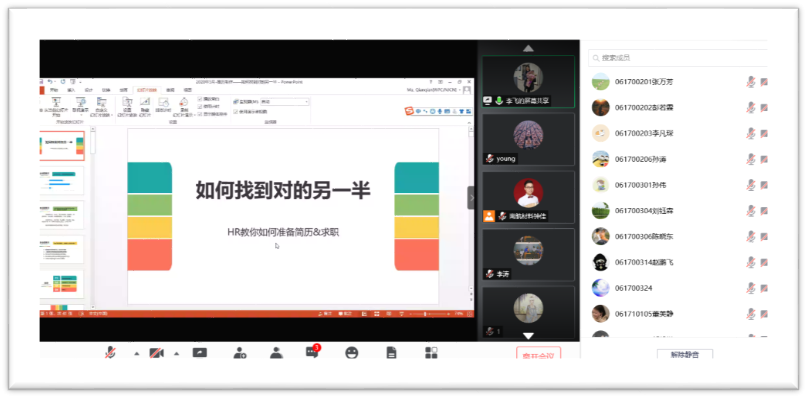Collapse the video strip using the side chevron

click(x=471, y=197)
